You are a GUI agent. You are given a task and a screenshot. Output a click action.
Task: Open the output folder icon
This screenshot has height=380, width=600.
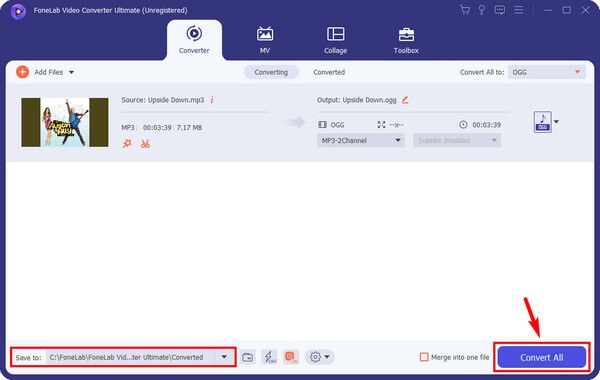248,357
